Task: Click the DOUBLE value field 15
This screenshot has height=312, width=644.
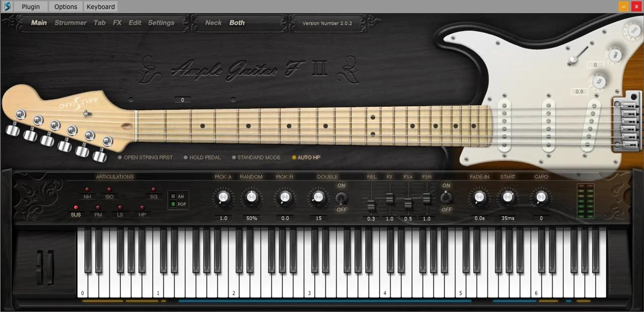Action: 318,218
